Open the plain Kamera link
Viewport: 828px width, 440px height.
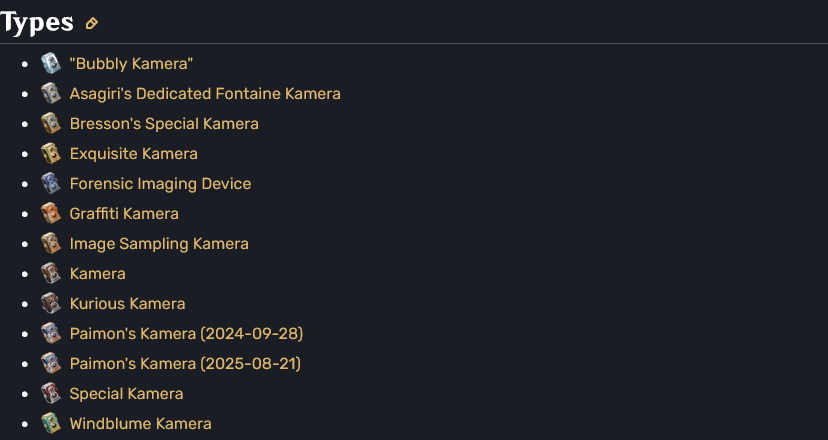click(98, 274)
